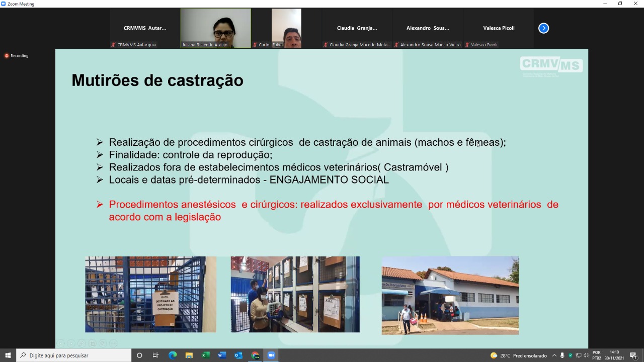Click the Zoom icon in the taskbar
This screenshot has width=644, height=362.
click(271, 355)
